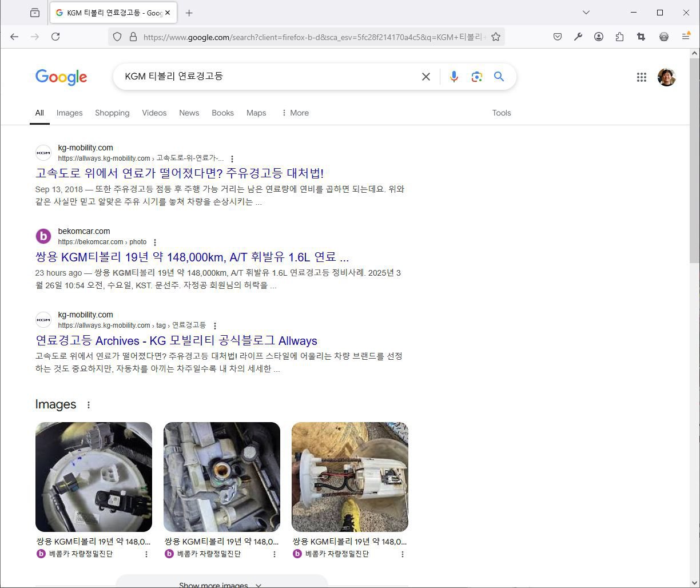Go back to previous page
The image size is (700, 588).
pyautogui.click(x=14, y=37)
